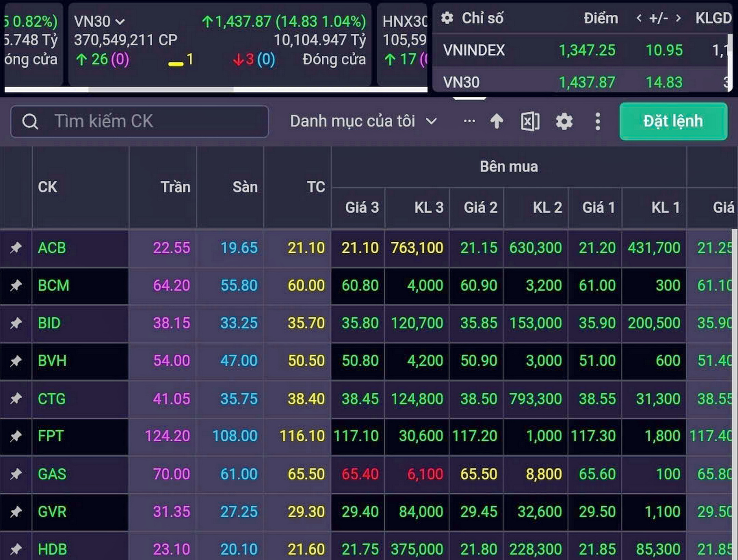Click next arrow beside +/- column
738x560 pixels.
678,18
